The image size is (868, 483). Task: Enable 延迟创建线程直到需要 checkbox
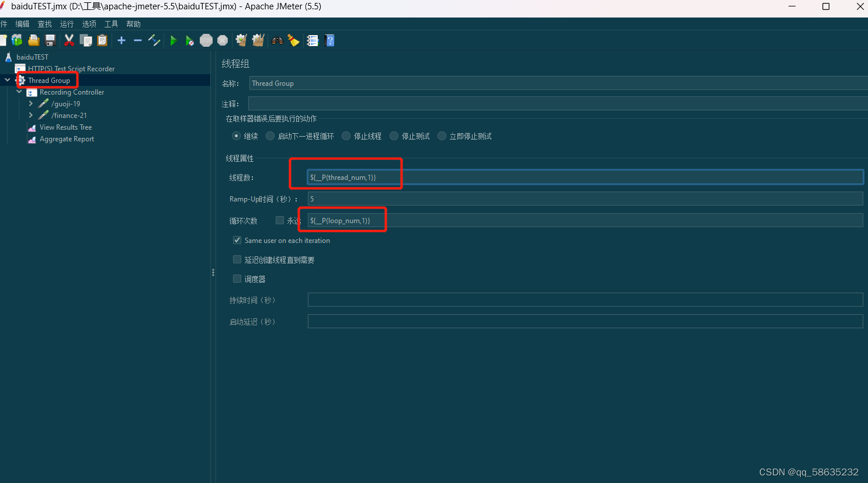point(237,259)
